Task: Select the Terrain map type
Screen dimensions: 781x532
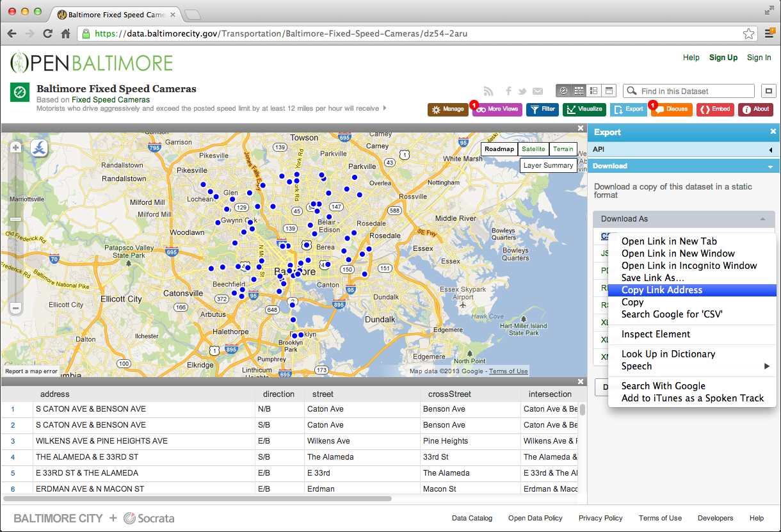Action: [x=563, y=149]
